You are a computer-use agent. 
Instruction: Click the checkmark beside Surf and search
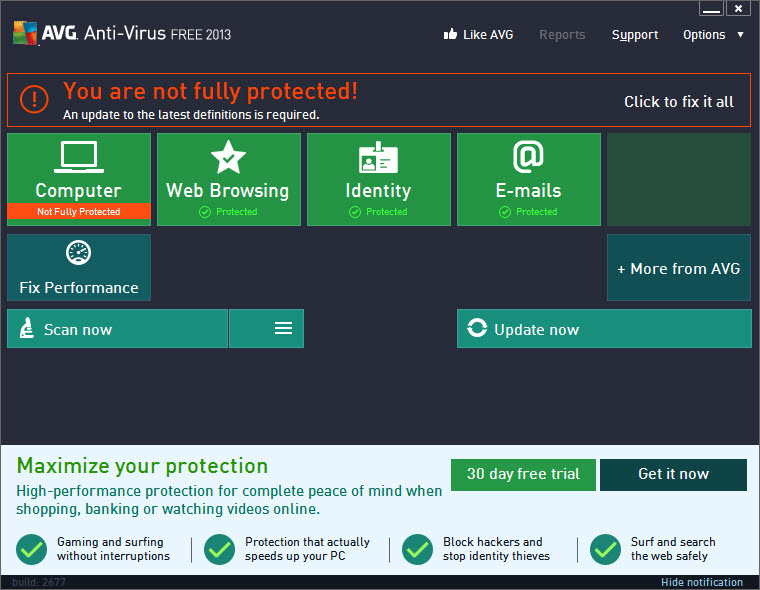605,549
